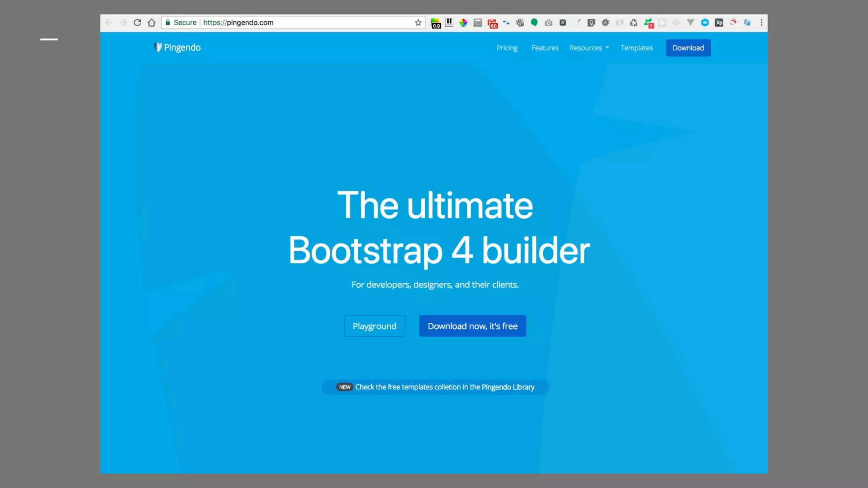The height and width of the screenshot is (488, 868).
Task: Go to the browser home page
Action: [x=151, y=22]
